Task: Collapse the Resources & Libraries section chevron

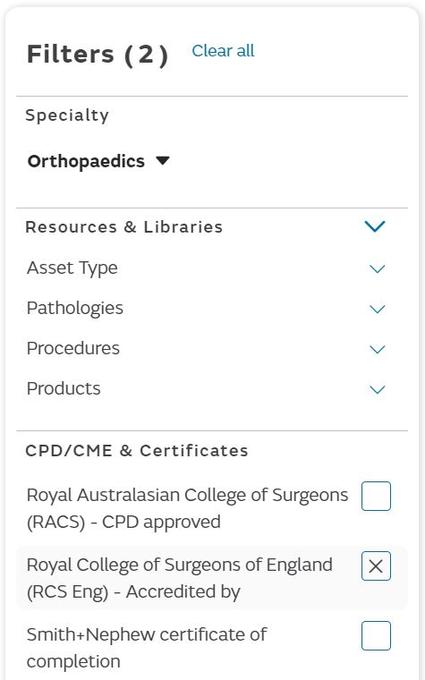Action: 375,226
